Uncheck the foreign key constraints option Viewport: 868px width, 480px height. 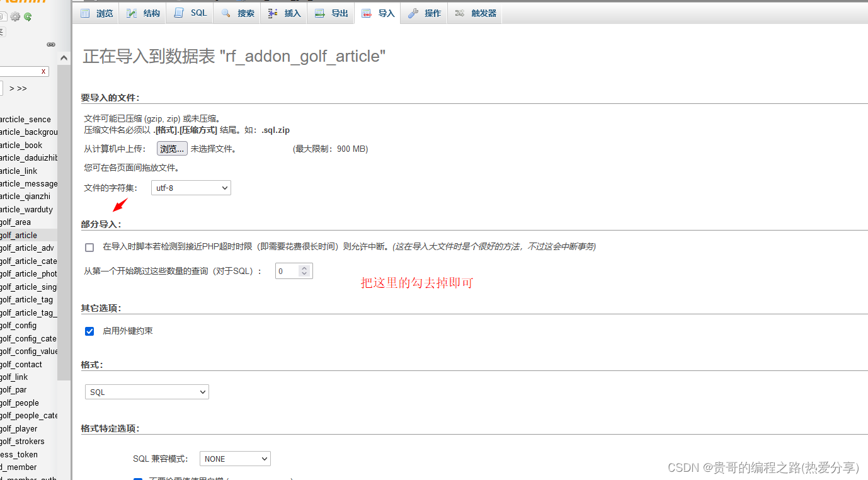point(89,331)
